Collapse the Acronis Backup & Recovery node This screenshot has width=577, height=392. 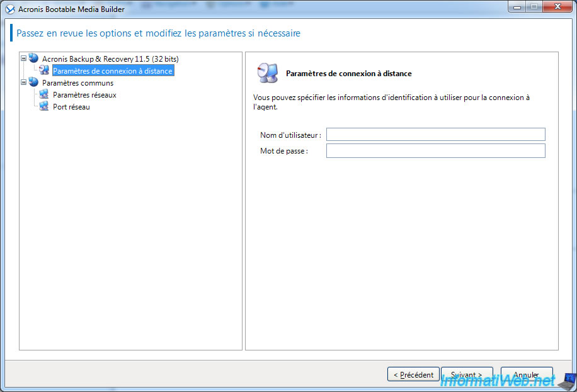pos(23,58)
